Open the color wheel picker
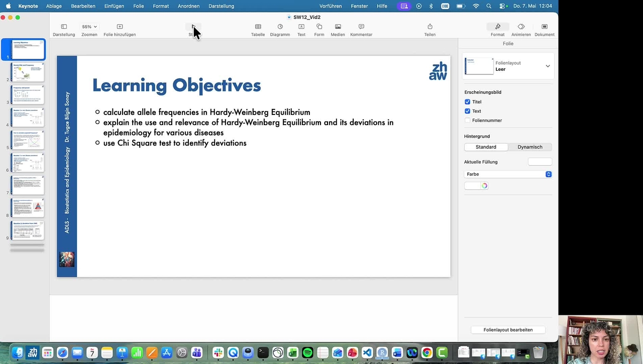 click(484, 186)
